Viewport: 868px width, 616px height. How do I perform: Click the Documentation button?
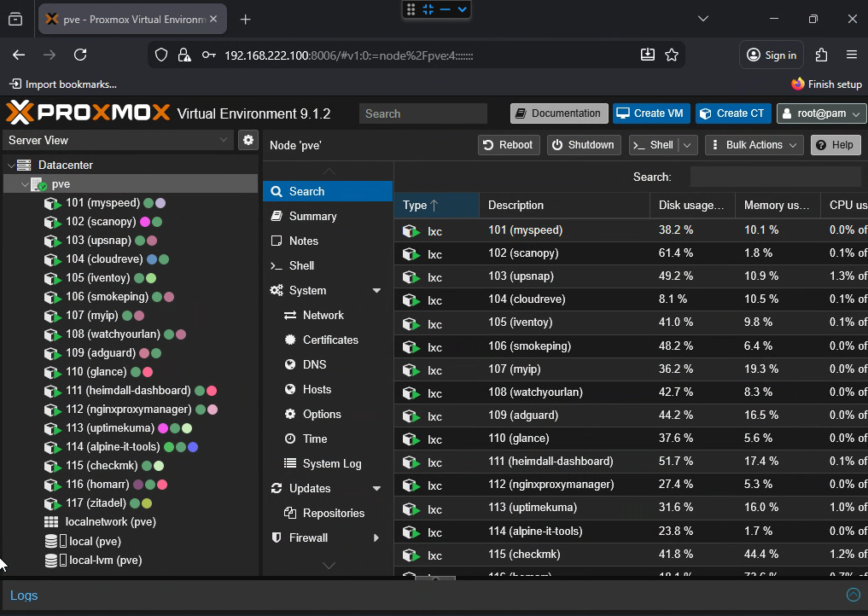tap(559, 113)
